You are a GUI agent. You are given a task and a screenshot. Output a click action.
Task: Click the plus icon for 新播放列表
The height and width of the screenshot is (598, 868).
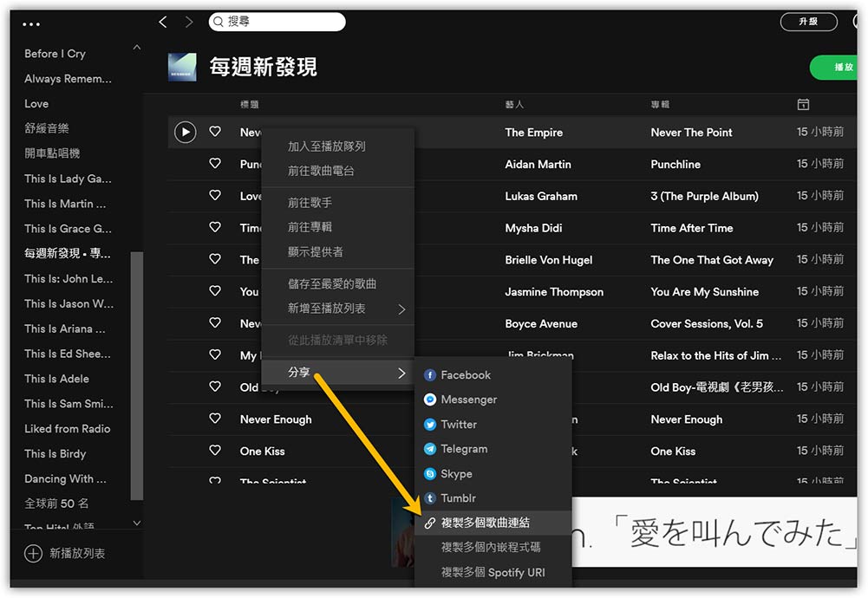33,553
